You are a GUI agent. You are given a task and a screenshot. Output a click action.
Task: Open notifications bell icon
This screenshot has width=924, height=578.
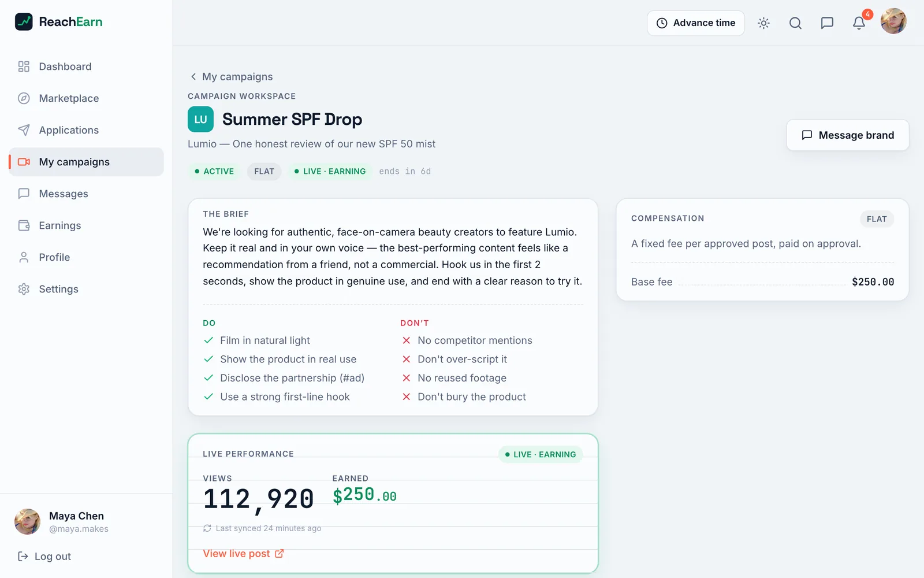[859, 23]
